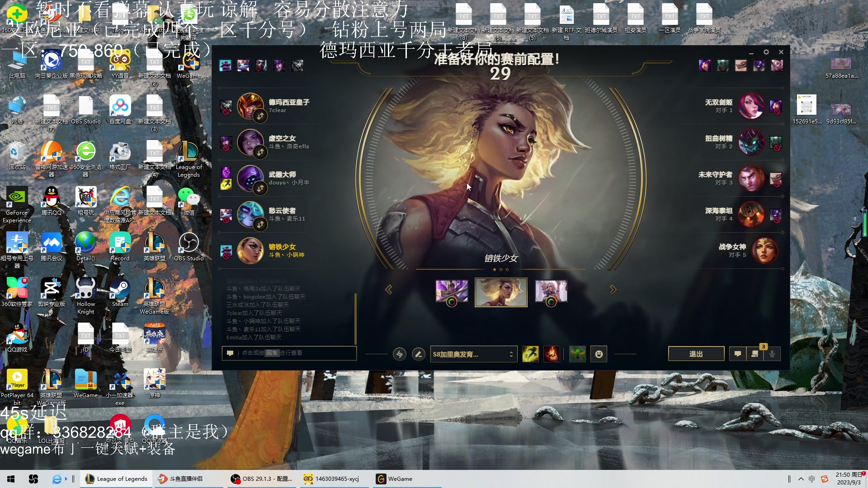Open YY语音 desktop shortcut
This screenshot has width=868, height=488.
pyautogui.click(x=120, y=64)
